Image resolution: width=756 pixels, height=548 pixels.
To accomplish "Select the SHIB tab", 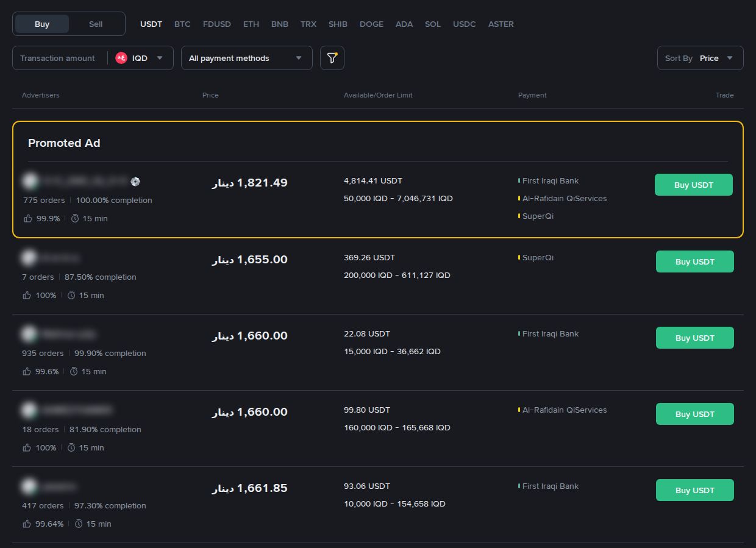I will (338, 24).
